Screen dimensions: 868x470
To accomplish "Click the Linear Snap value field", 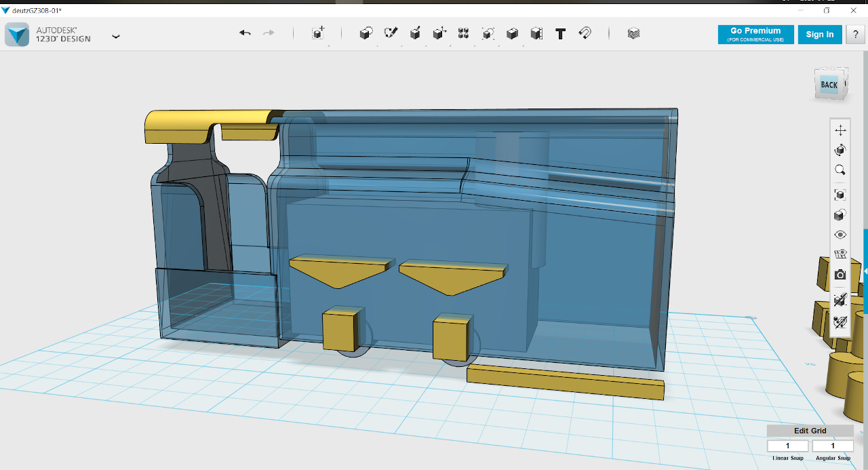I will click(788, 446).
